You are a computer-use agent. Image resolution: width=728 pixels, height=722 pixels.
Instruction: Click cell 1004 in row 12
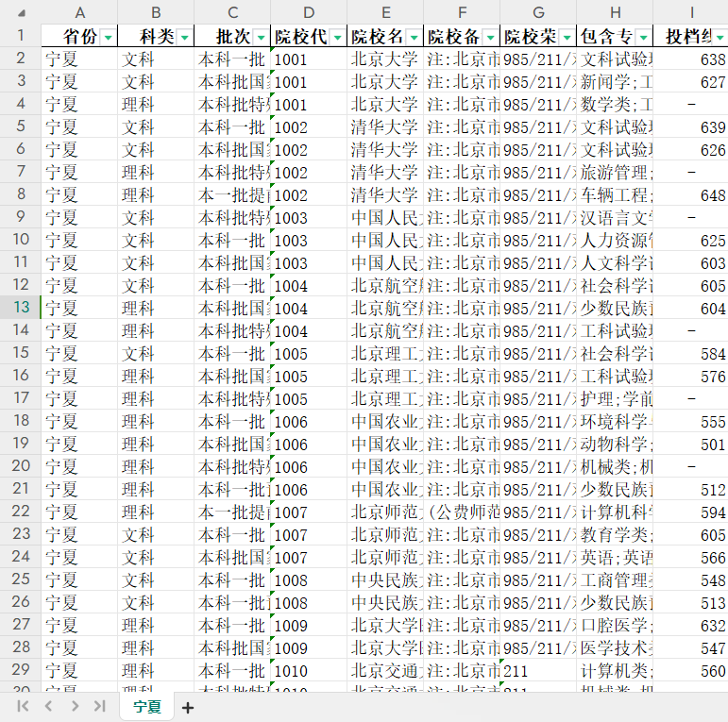[x=309, y=285]
